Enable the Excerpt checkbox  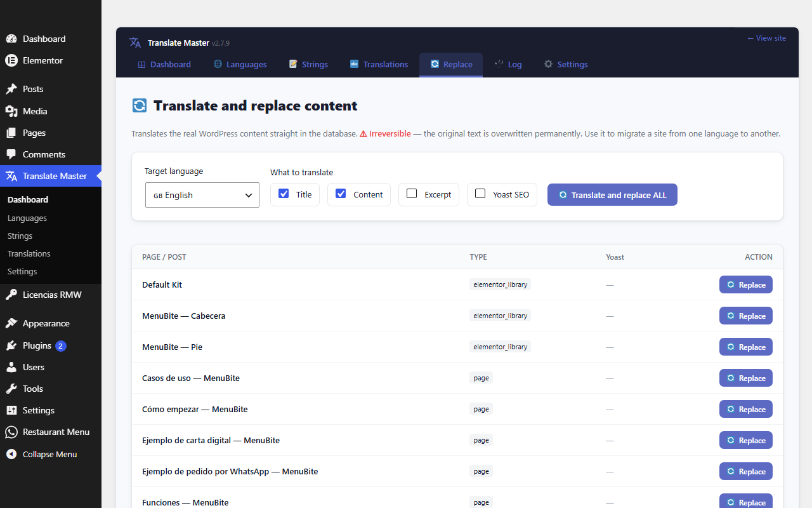coord(412,194)
